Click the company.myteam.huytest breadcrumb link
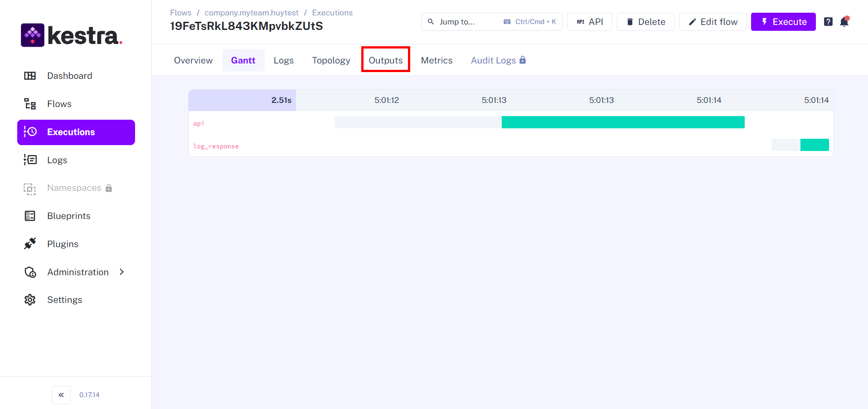 click(x=252, y=13)
